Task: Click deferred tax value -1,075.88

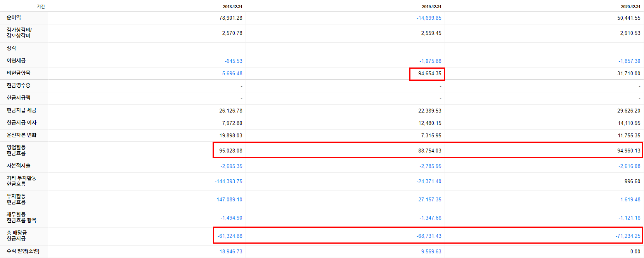Action: [430, 61]
